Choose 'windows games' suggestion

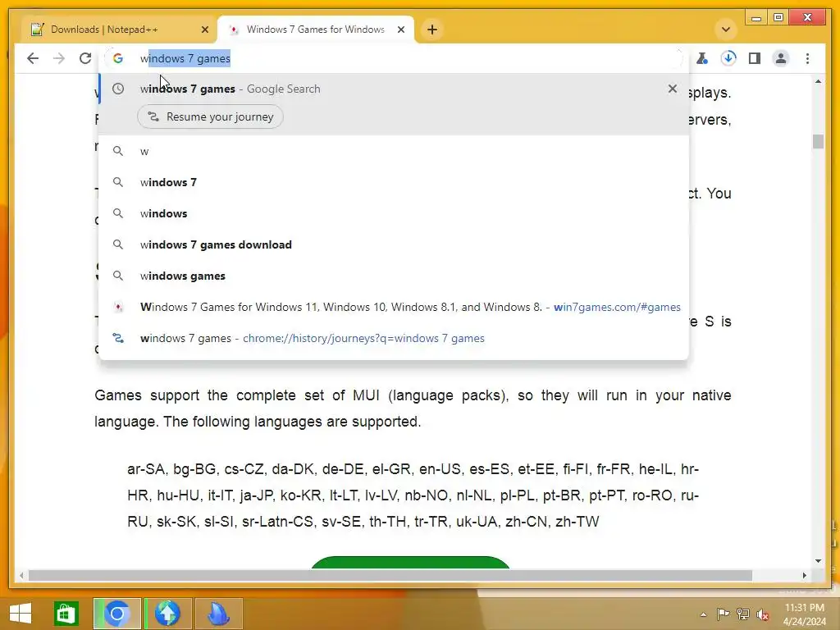point(394,276)
